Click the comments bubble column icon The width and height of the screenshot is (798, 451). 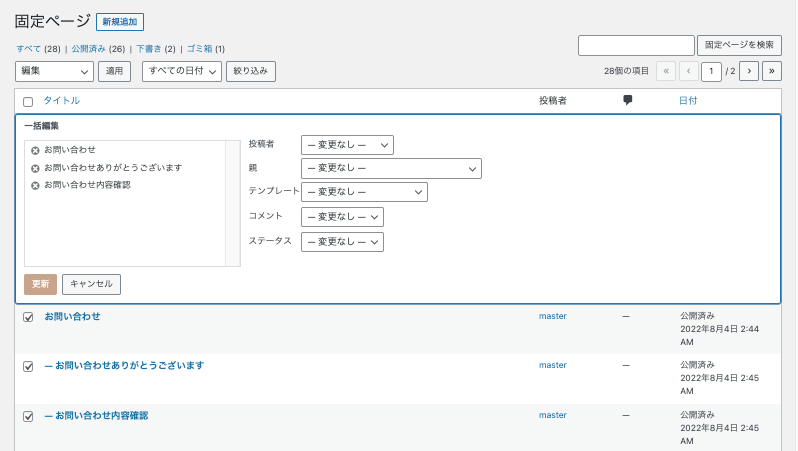[627, 100]
